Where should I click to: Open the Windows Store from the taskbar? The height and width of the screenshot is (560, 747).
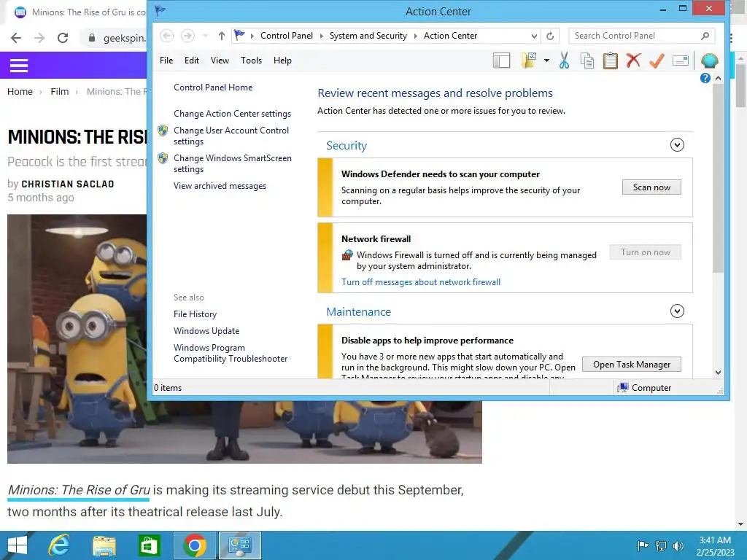coord(149,545)
